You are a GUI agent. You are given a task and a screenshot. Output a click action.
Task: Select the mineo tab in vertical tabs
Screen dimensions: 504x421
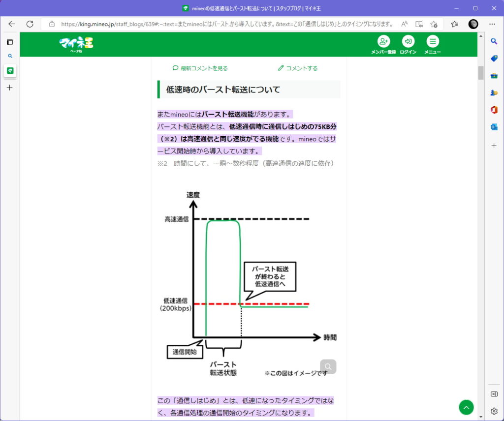pos(10,71)
